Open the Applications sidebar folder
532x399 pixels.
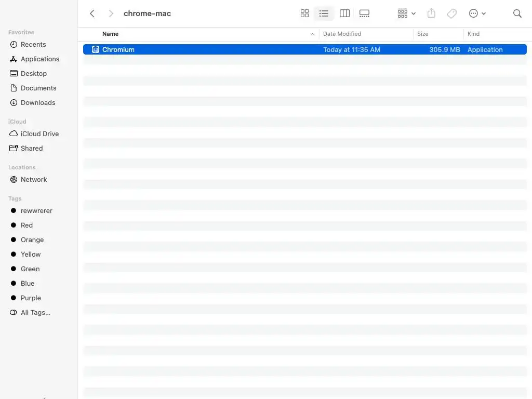(x=34, y=59)
